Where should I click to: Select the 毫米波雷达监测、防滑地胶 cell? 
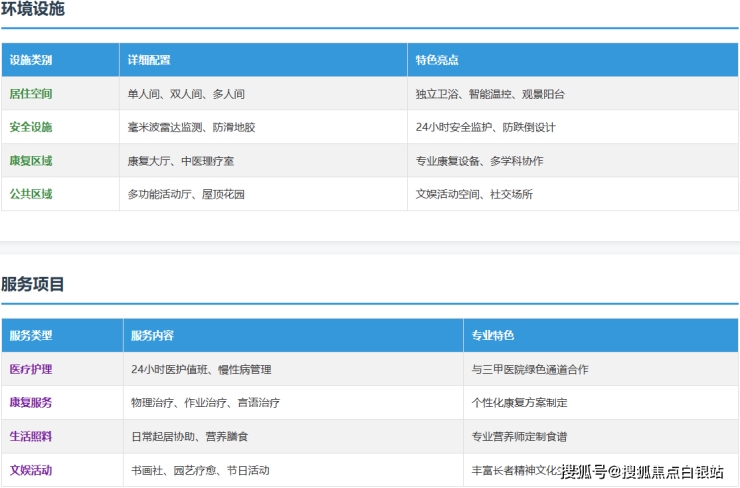point(191,127)
